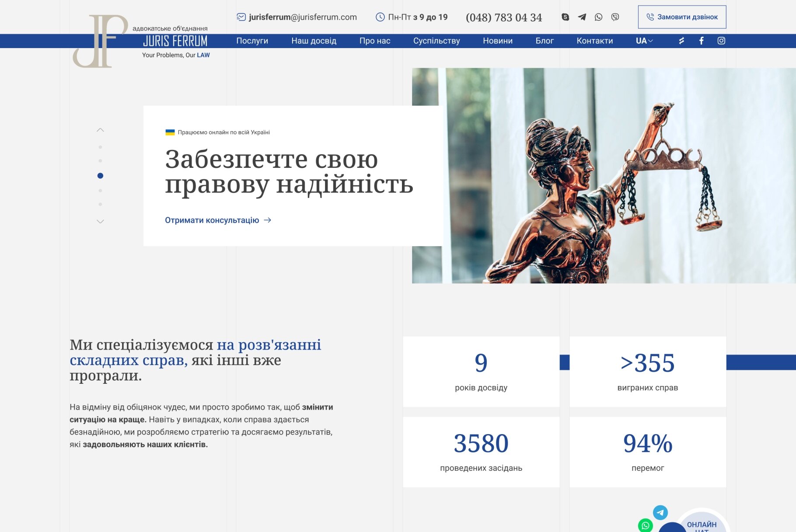Click the '>355 виграних справ' stat card

(648, 372)
